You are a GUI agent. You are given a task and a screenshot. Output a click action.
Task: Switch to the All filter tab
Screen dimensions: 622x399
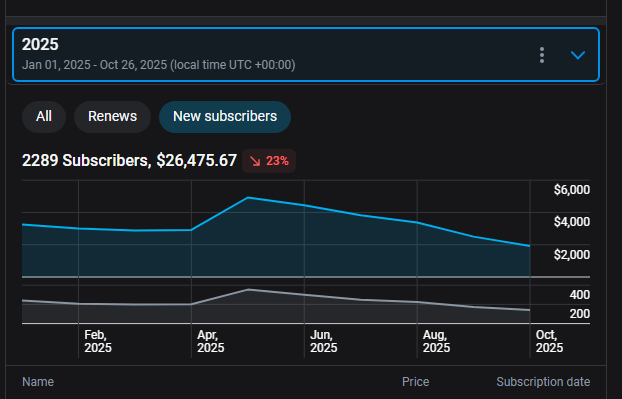[x=44, y=117]
